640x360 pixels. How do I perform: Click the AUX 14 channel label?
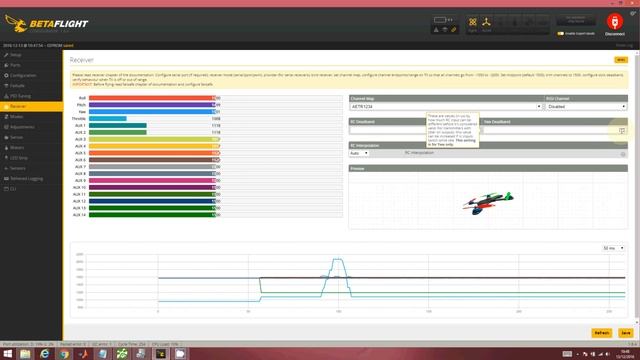coord(79,215)
